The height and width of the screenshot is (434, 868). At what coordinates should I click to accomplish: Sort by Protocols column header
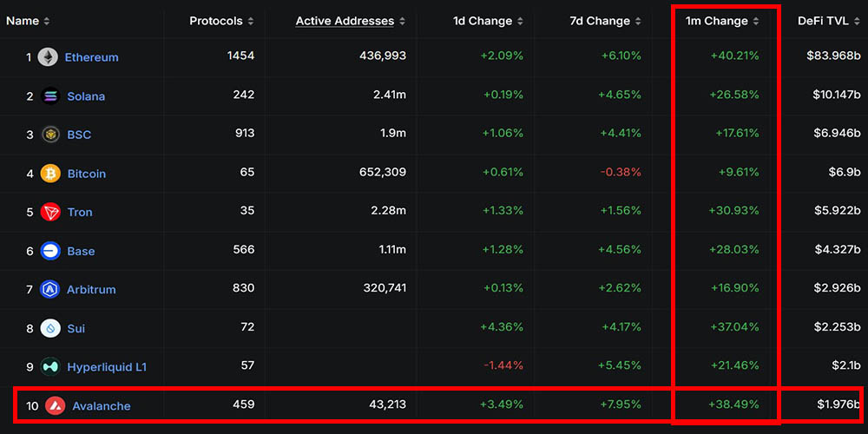coord(221,21)
